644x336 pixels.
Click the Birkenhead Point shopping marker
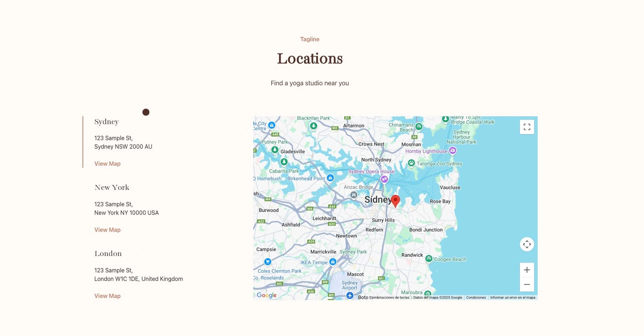[x=330, y=178]
